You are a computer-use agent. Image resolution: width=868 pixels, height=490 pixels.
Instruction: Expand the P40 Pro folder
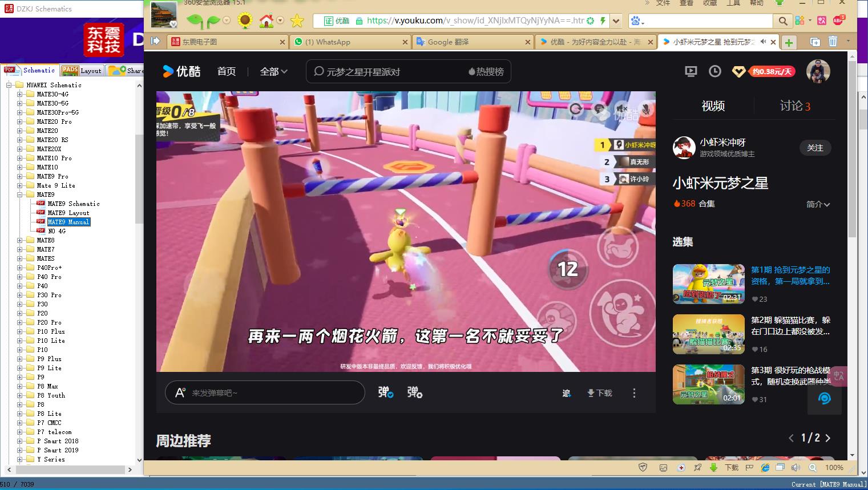(x=19, y=277)
